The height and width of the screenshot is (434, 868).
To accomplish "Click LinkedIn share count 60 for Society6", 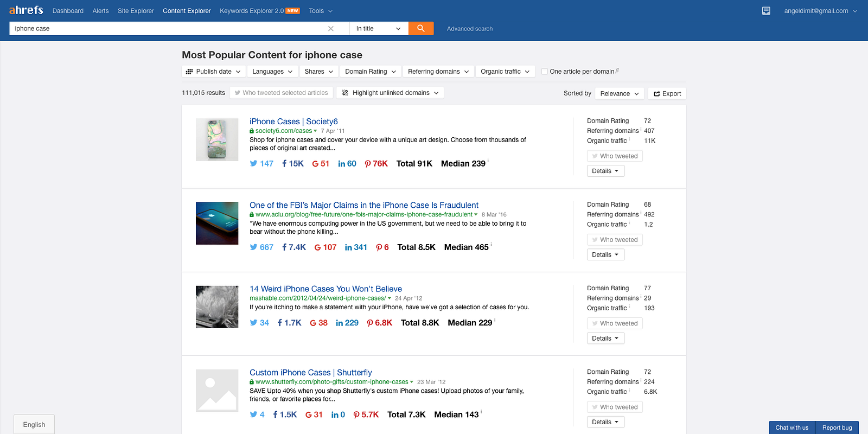I will (347, 163).
